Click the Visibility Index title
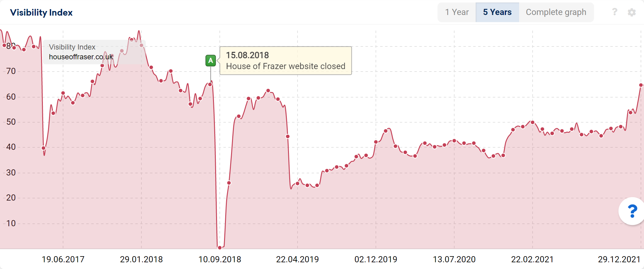This screenshot has height=269, width=644. [x=41, y=13]
